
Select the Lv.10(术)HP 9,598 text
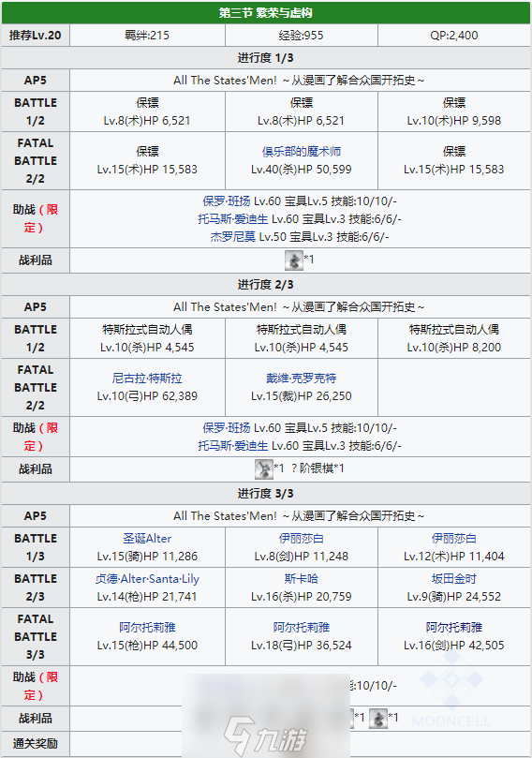pos(453,121)
